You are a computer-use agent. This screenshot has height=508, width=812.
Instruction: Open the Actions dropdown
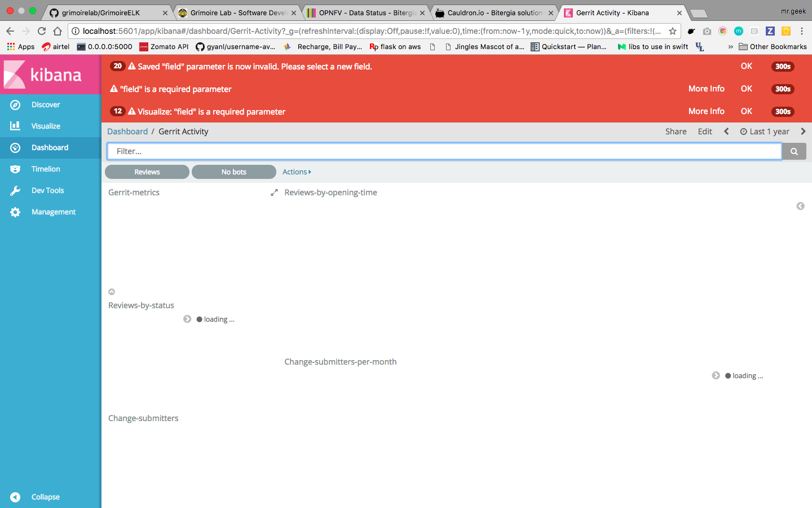(x=297, y=172)
